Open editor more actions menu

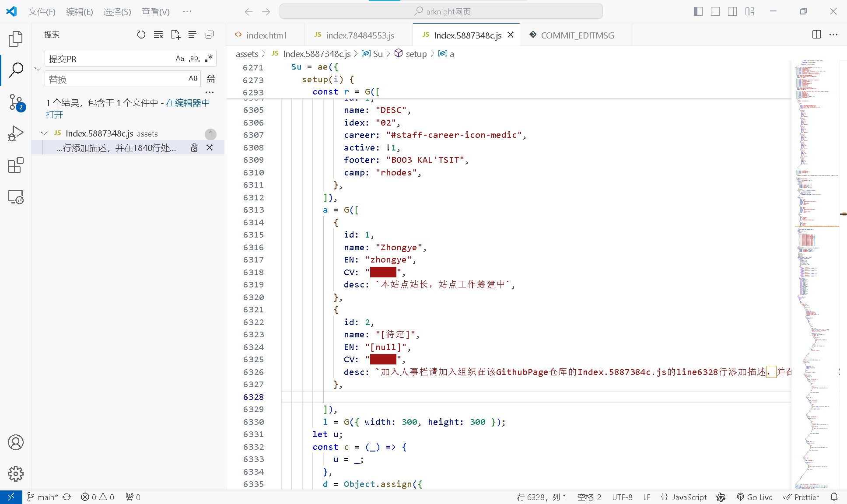tap(833, 35)
